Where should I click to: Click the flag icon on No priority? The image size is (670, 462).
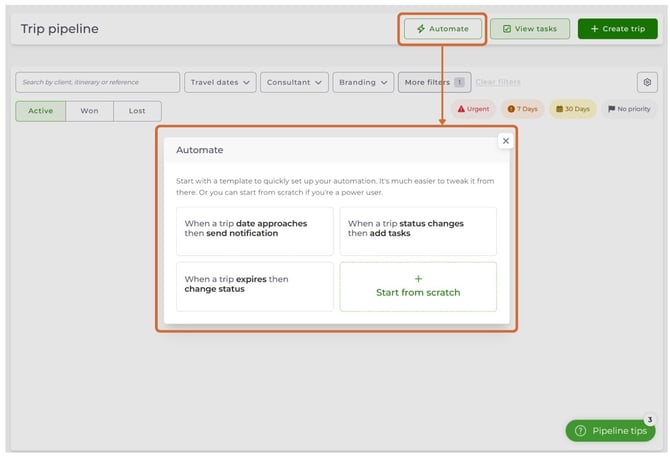[x=611, y=109]
